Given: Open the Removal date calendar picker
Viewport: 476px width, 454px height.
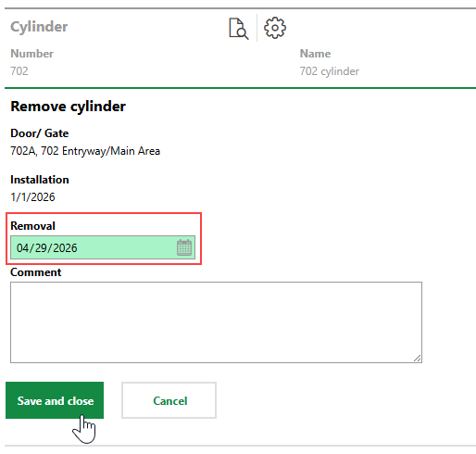Looking at the screenshot, I should (x=184, y=247).
